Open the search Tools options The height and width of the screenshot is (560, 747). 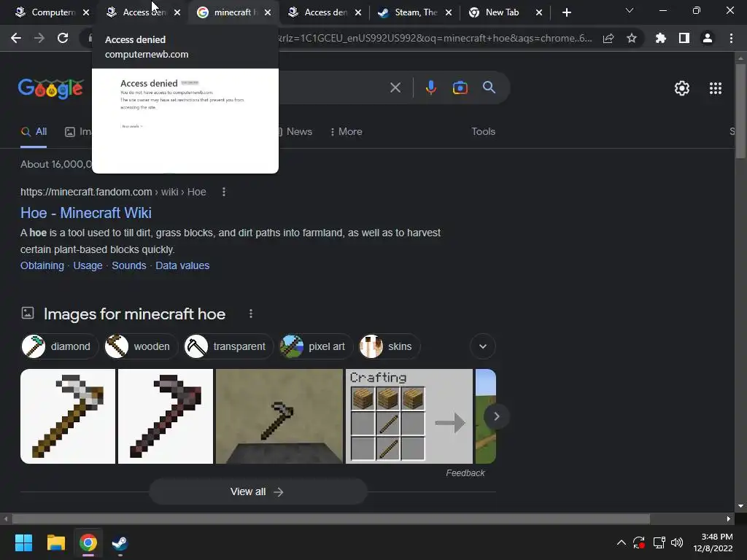483,131
